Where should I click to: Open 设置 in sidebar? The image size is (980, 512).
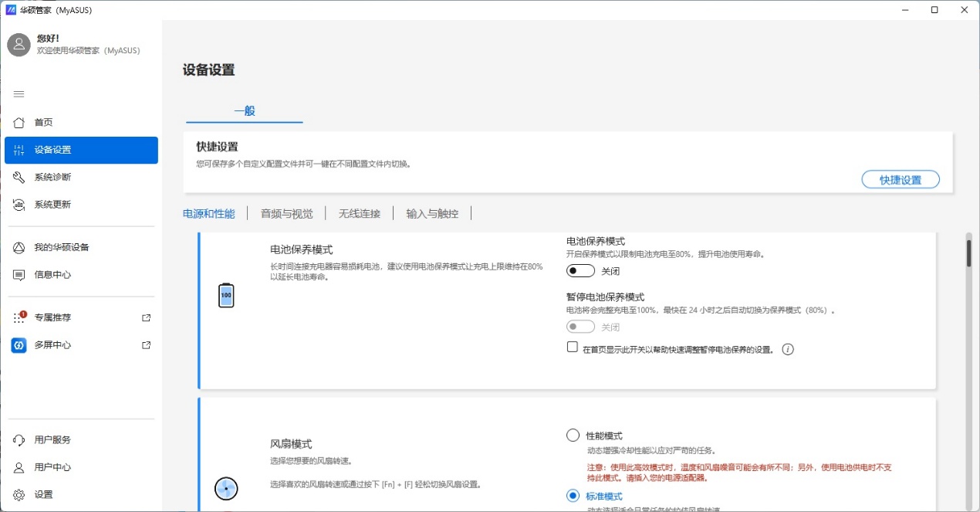(x=81, y=494)
